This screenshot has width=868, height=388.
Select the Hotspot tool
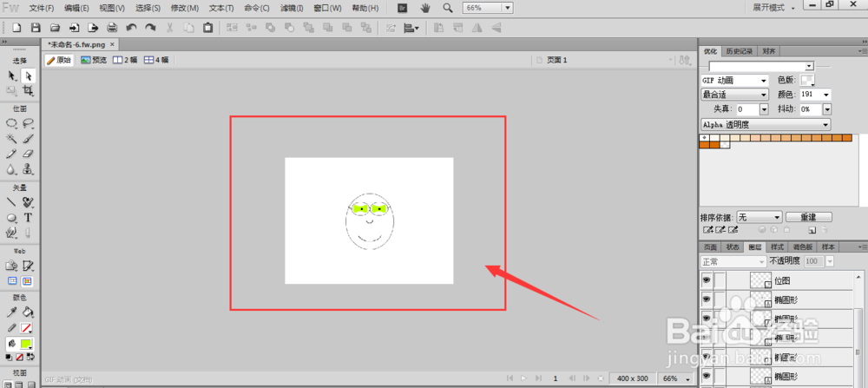pyautogui.click(x=11, y=266)
